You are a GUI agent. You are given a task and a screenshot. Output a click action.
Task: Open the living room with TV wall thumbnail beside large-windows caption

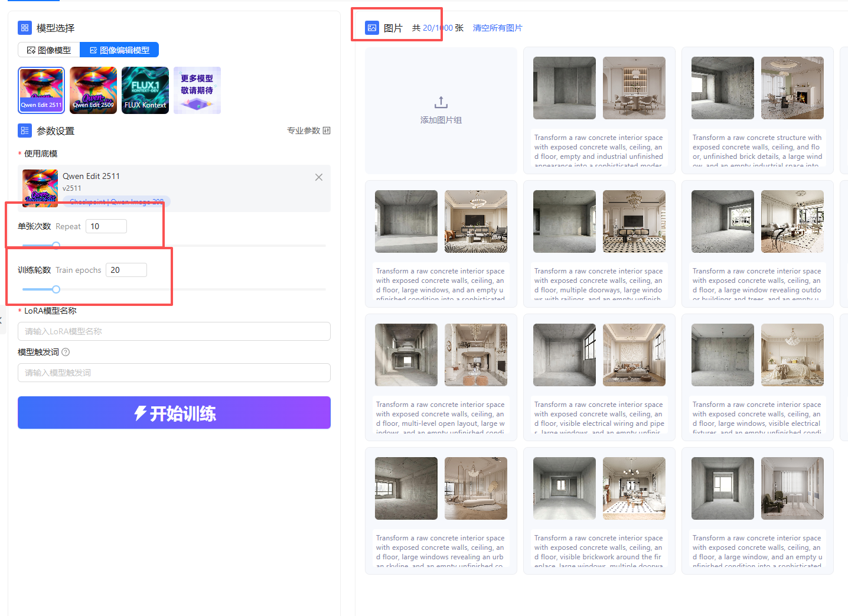point(476,221)
